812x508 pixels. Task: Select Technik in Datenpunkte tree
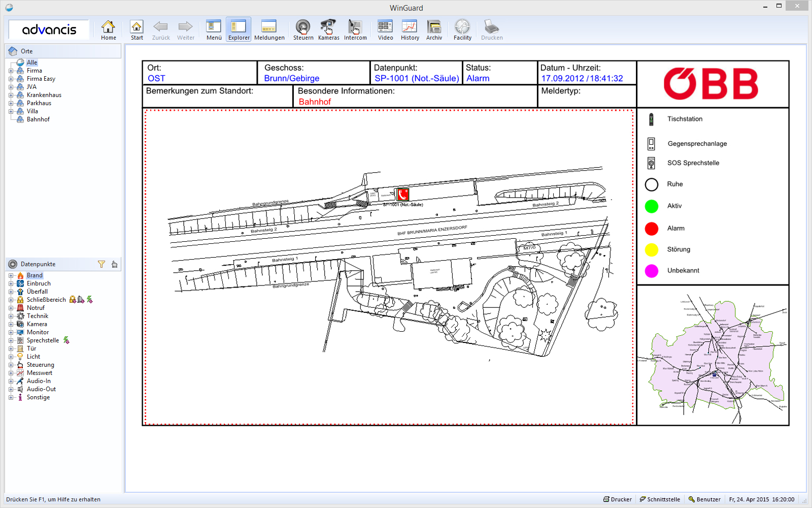pos(38,316)
